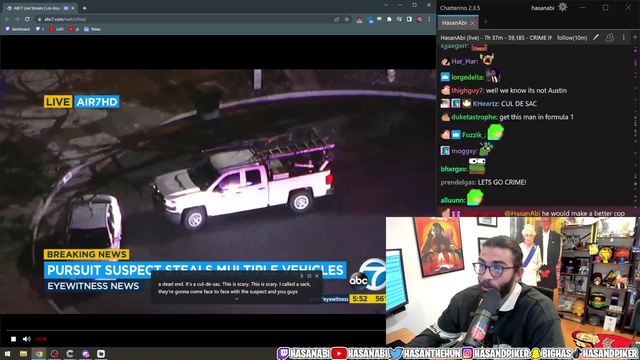Go back in Chrome browser history
Viewport: 640px width, 360px height.
7,19
